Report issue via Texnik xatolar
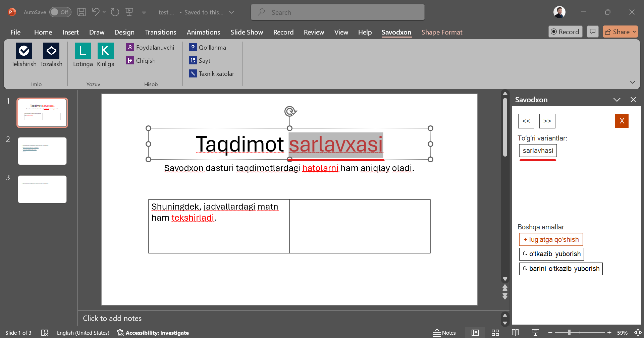This screenshot has height=338, width=644. 212,74
